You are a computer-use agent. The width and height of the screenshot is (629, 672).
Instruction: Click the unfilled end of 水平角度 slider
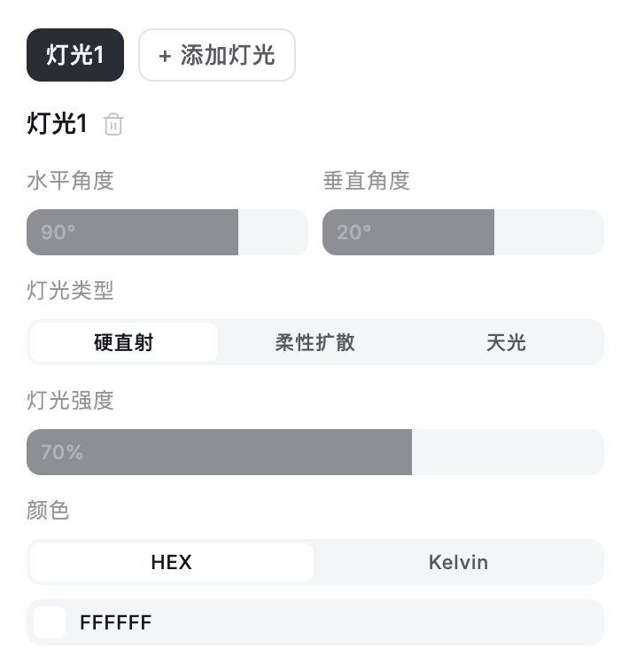click(273, 232)
